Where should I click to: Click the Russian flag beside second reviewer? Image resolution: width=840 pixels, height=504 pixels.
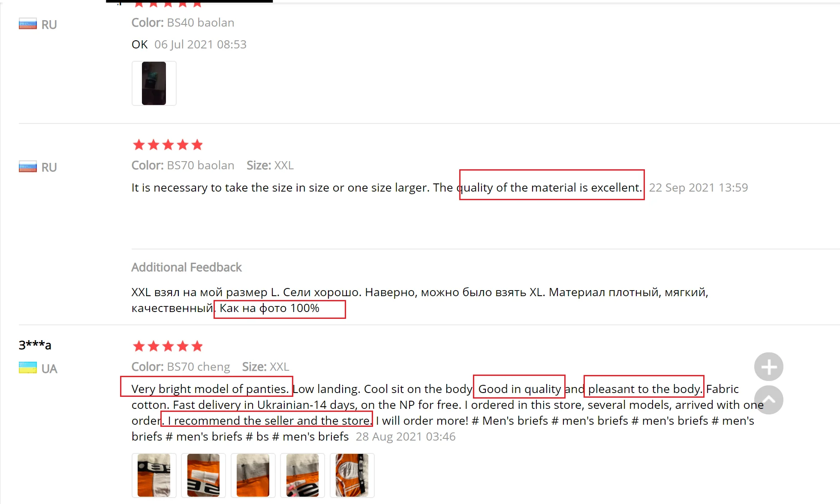[28, 167]
